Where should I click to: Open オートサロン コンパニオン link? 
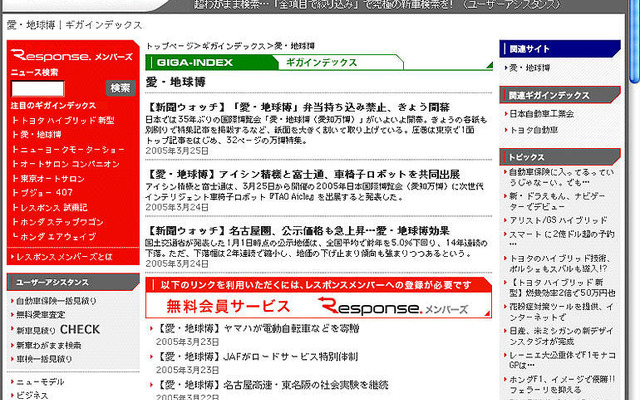[x=70, y=164]
